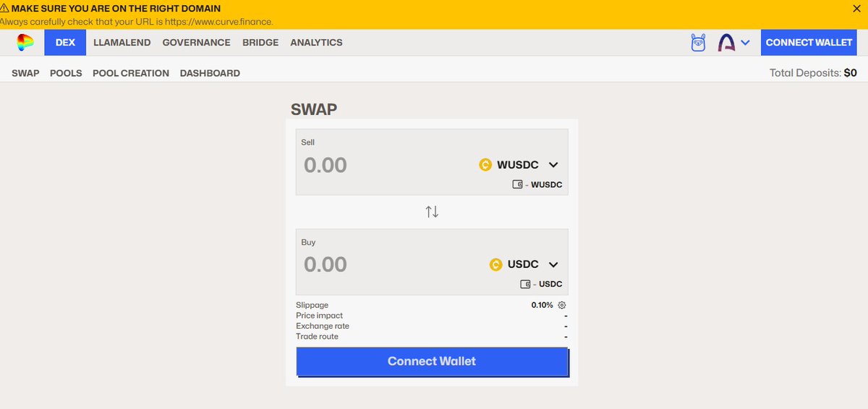Select the SWAP sub-navigation link

click(25, 73)
